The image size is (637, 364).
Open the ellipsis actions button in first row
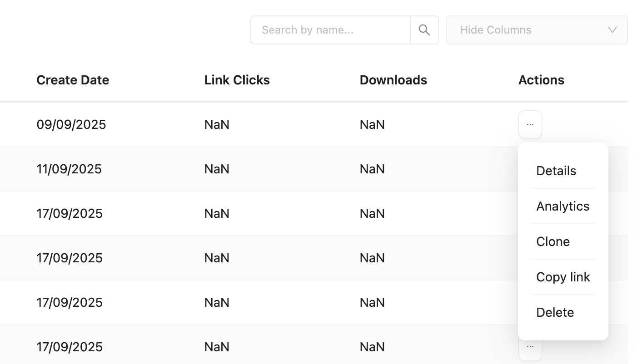click(530, 124)
